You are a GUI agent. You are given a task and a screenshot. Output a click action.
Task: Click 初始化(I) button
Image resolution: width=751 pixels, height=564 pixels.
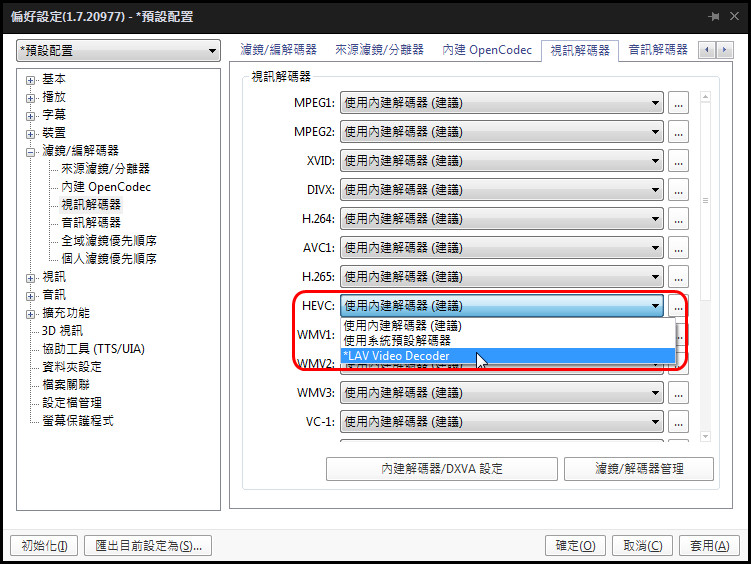(x=44, y=546)
